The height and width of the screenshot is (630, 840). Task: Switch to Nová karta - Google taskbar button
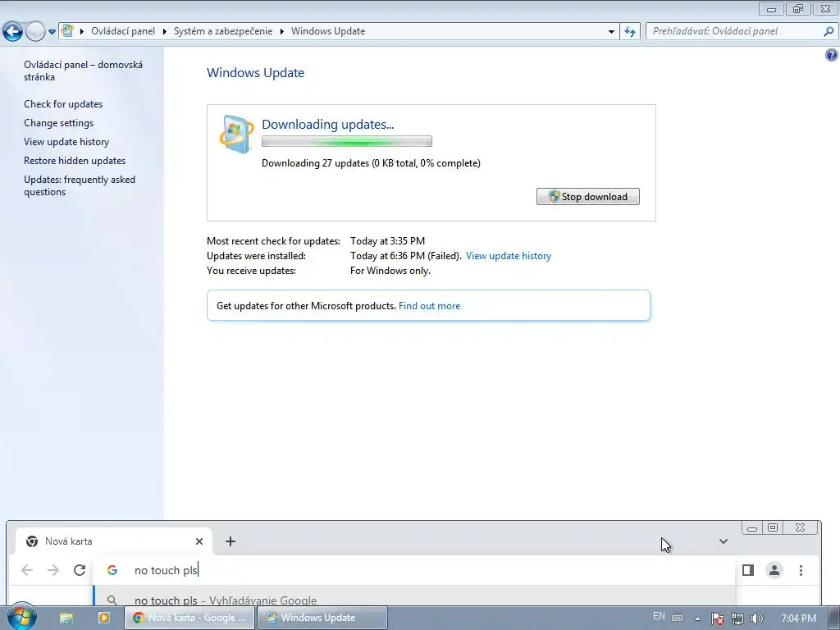pos(189,618)
